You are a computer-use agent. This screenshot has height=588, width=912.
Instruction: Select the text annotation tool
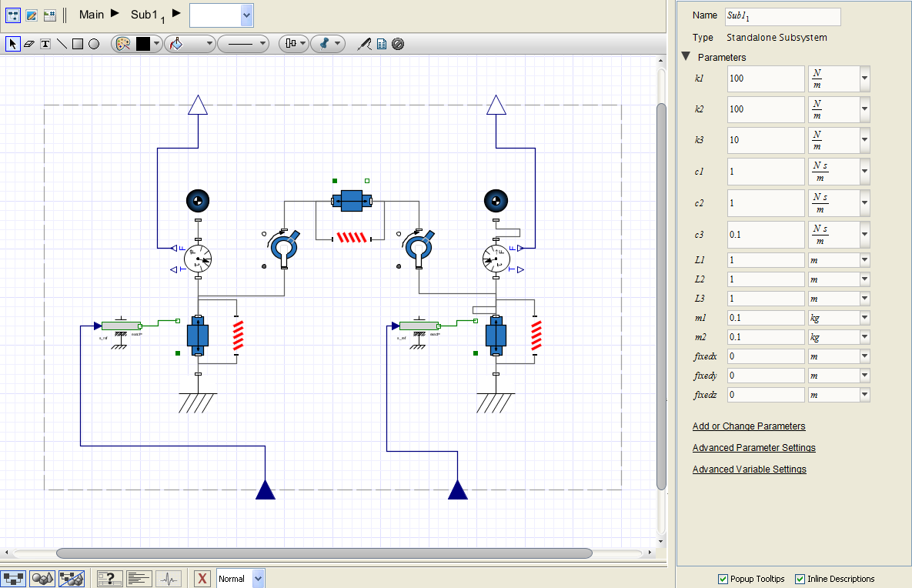click(x=45, y=44)
